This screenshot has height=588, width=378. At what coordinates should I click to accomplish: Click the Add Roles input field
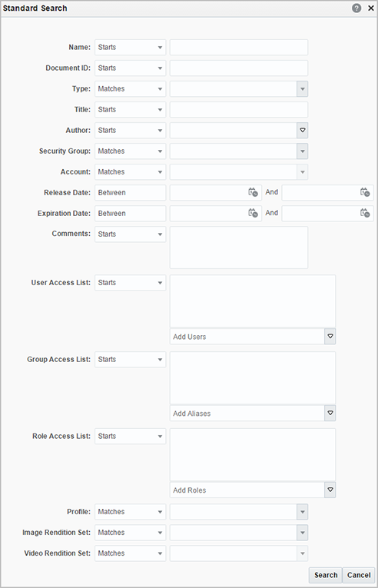click(x=247, y=490)
